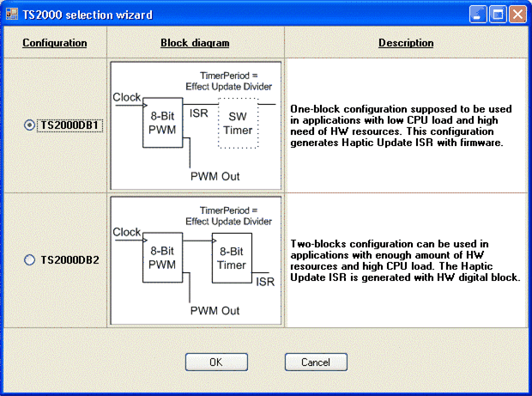Click the Block diagram column header
This screenshot has width=532, height=396.
195,43
